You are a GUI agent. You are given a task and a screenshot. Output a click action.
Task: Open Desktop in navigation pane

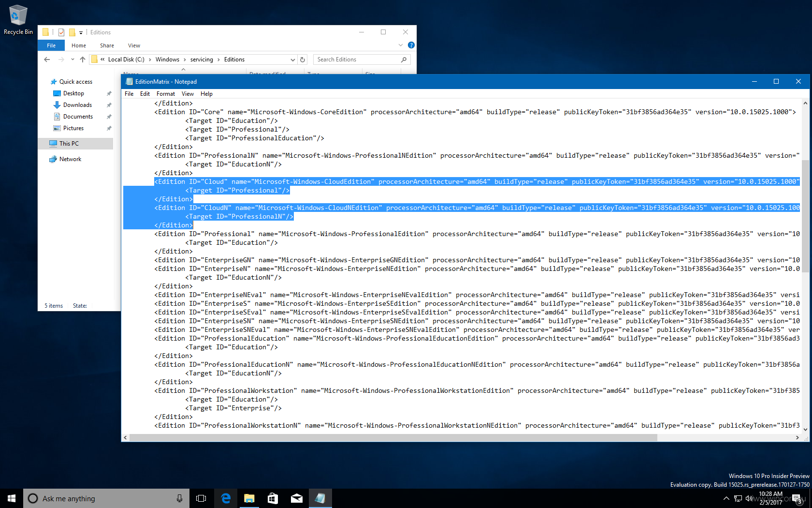tap(73, 93)
